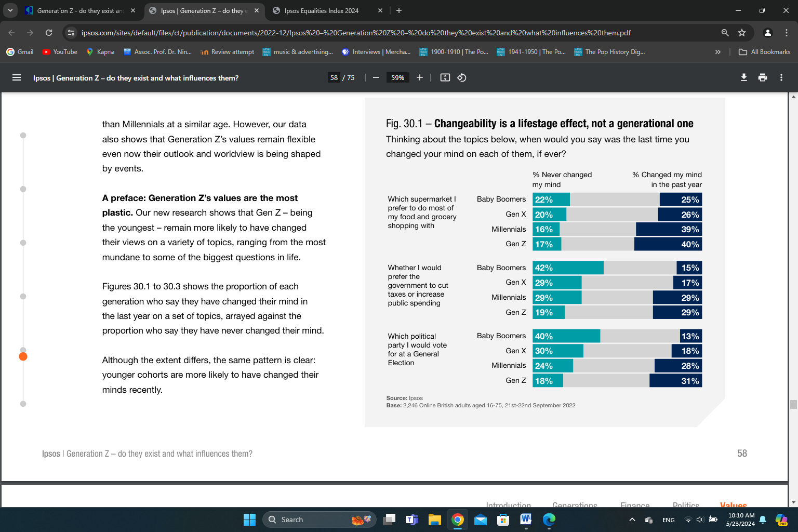Reload the current page
This screenshot has height=532, width=798.
click(x=49, y=33)
